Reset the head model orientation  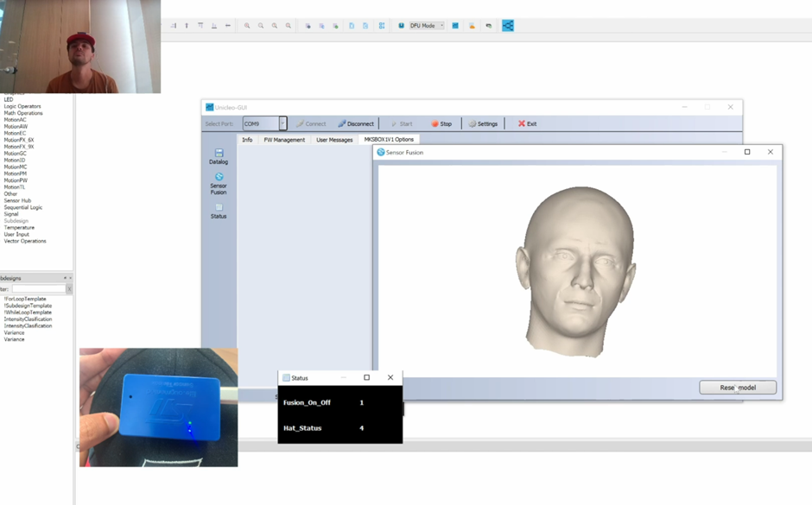(x=738, y=388)
